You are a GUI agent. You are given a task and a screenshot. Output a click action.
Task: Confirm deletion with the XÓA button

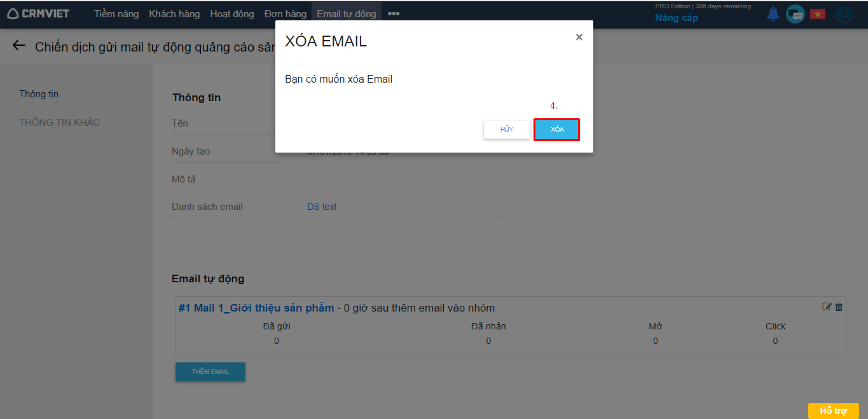pyautogui.click(x=557, y=130)
